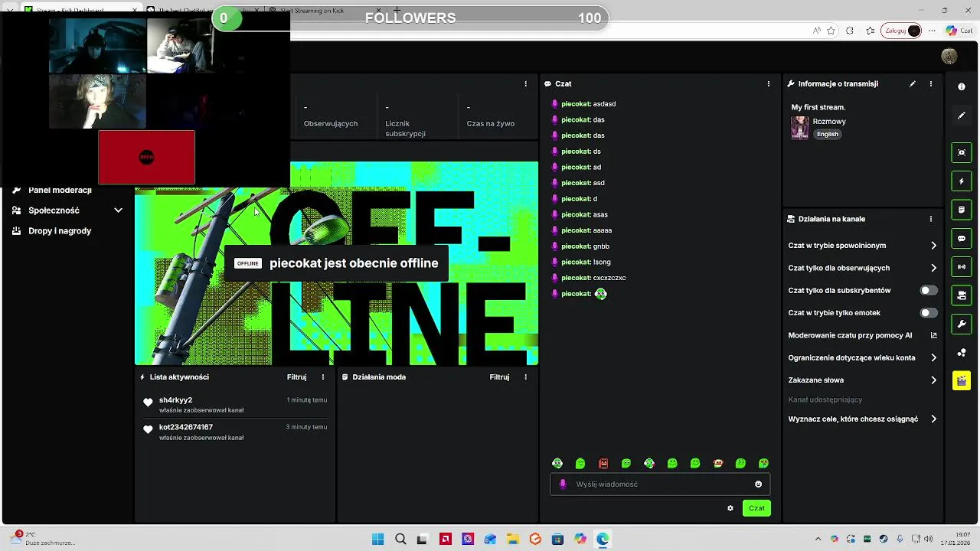Toggle Czat tylko dla subskrybentów switch
Viewport: 980px width, 551px height.
coord(928,290)
